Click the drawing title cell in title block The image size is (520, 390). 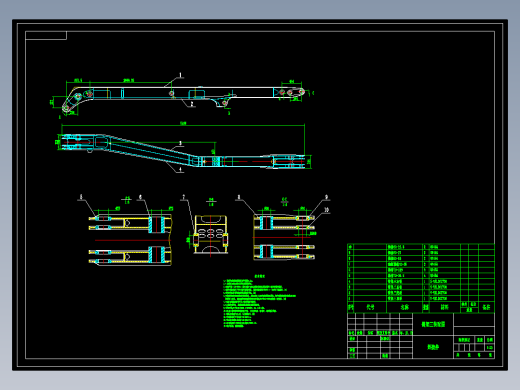click(433, 324)
